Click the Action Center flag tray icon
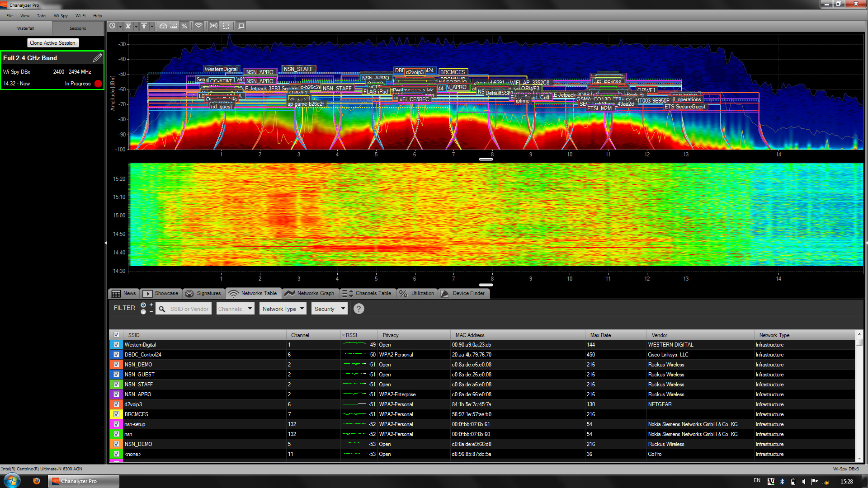Image resolution: width=868 pixels, height=488 pixels. pyautogui.click(x=815, y=482)
